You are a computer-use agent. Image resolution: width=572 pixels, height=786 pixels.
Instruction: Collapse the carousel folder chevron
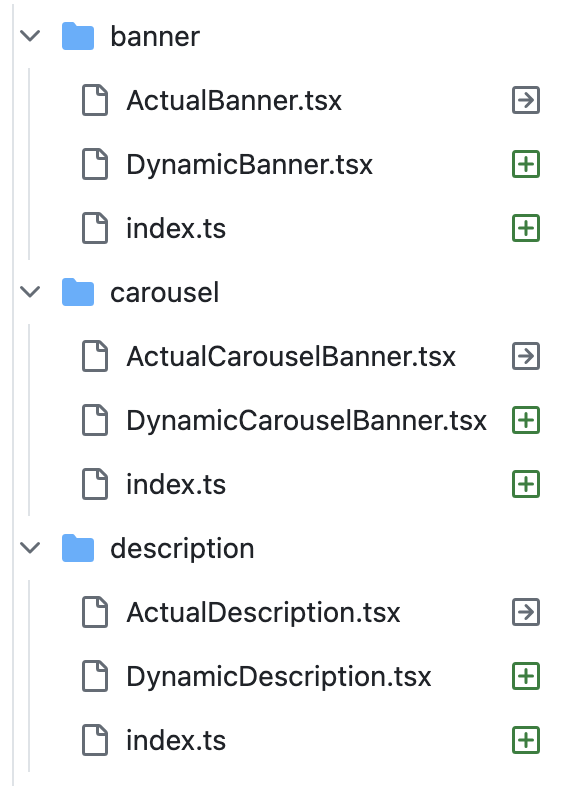pyautogui.click(x=30, y=292)
